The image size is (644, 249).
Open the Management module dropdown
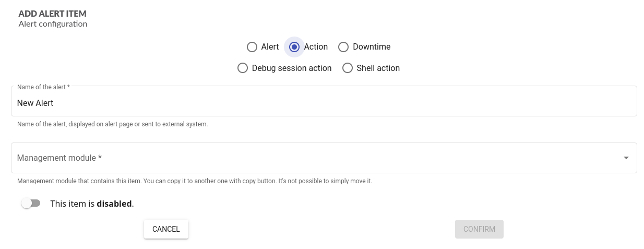click(324, 158)
